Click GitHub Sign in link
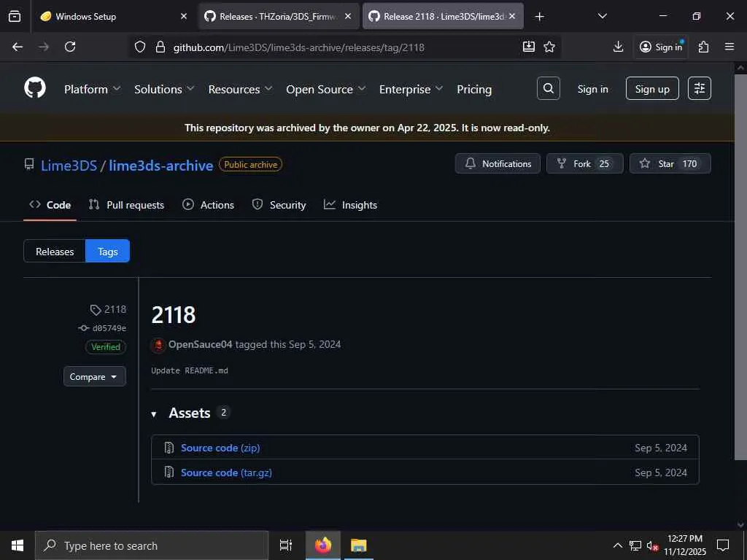Viewport: 747px width, 560px height. point(592,89)
